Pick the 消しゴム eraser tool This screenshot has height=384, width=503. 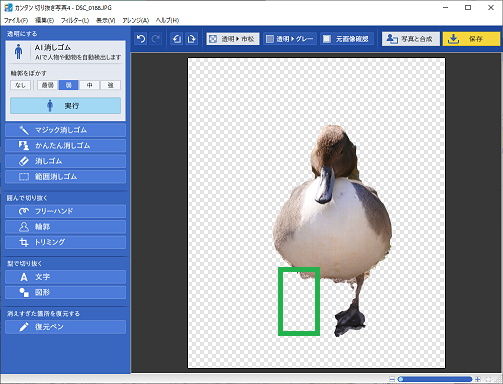click(66, 161)
